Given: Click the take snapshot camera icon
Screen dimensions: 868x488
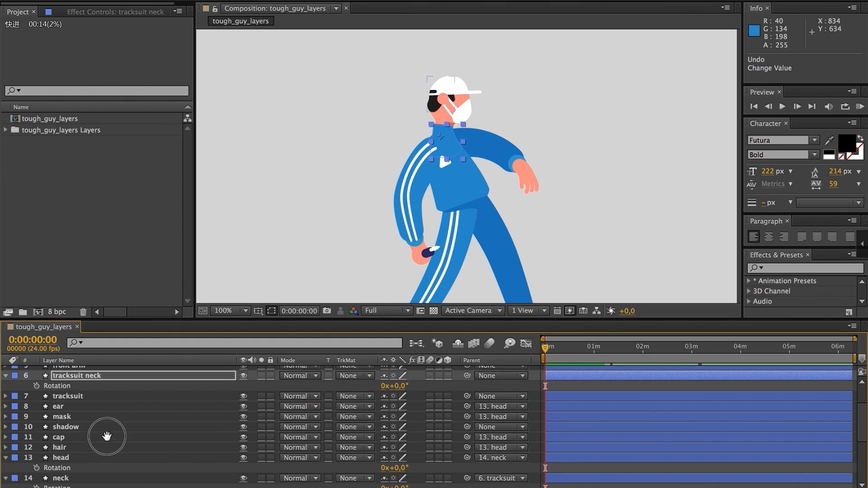Looking at the screenshot, I should tap(327, 311).
